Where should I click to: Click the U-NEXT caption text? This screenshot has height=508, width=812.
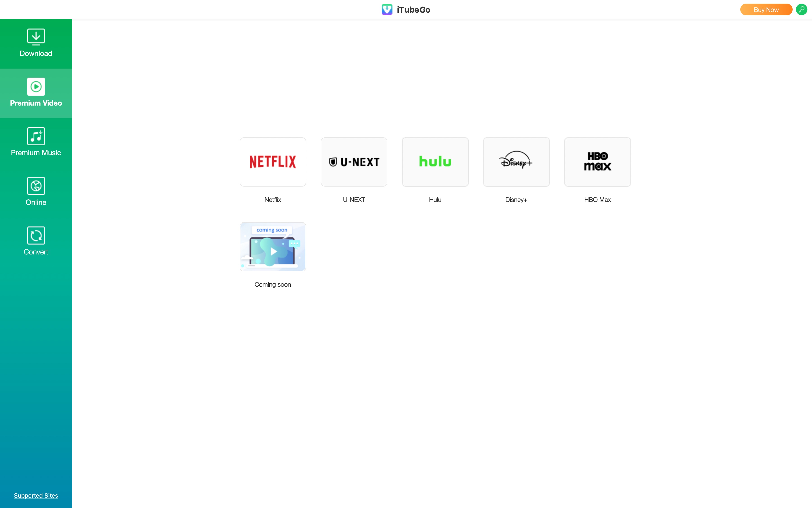pyautogui.click(x=354, y=200)
